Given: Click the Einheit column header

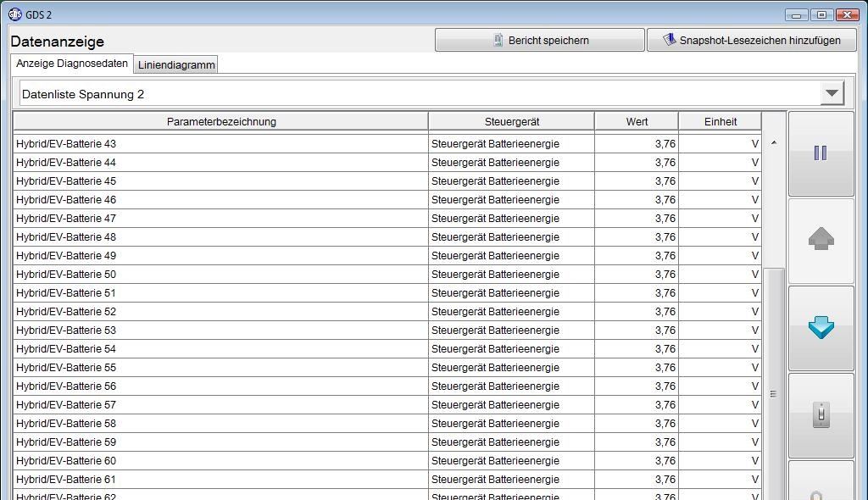Looking at the screenshot, I should tap(720, 121).
